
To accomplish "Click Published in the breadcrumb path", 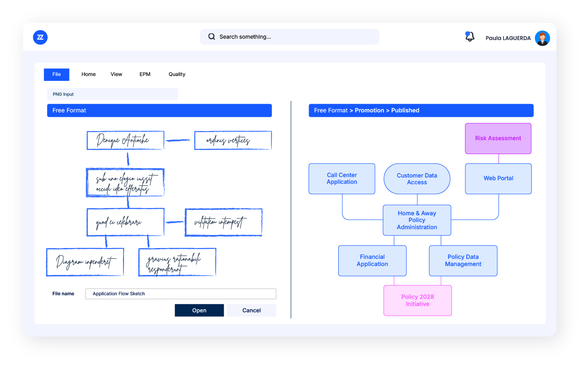I will pyautogui.click(x=405, y=110).
